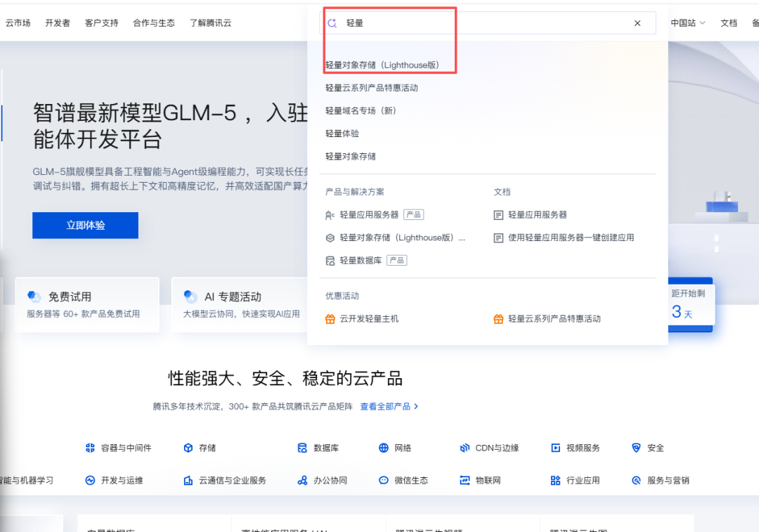Image resolution: width=759 pixels, height=532 pixels.
Task: Click the document icon beside 使用轻量应用服务器一键创建应用
Action: pyautogui.click(x=498, y=238)
